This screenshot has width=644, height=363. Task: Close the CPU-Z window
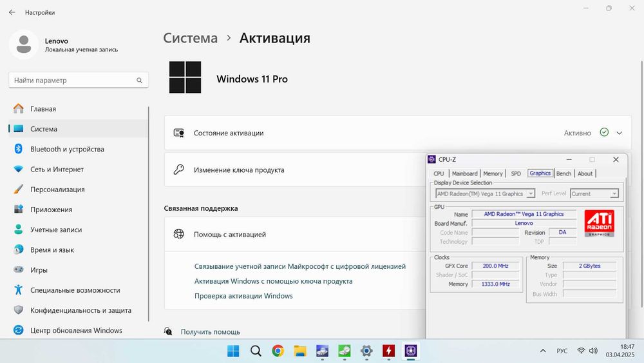pos(616,159)
